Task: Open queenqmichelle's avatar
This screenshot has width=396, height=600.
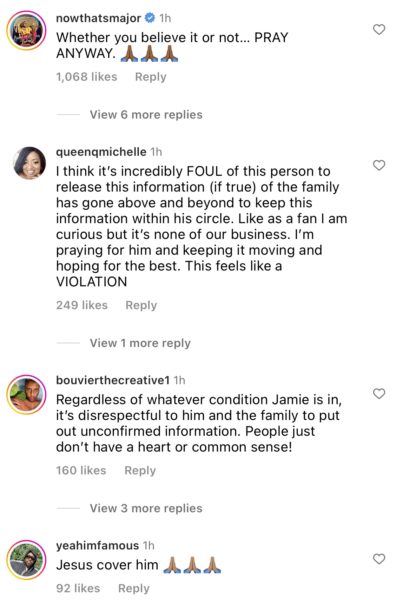Action: [x=29, y=163]
